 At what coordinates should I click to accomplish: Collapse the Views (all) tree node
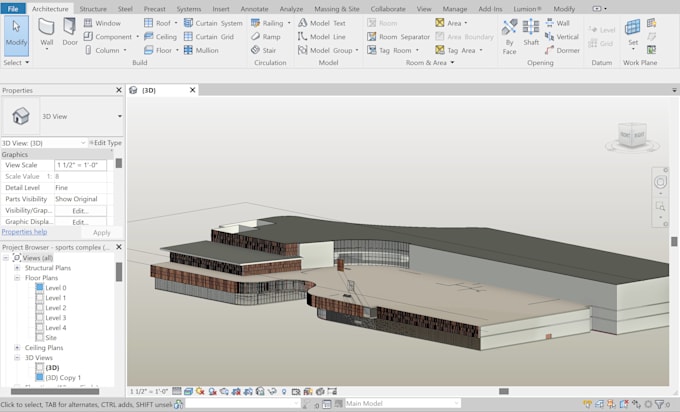(x=6, y=258)
